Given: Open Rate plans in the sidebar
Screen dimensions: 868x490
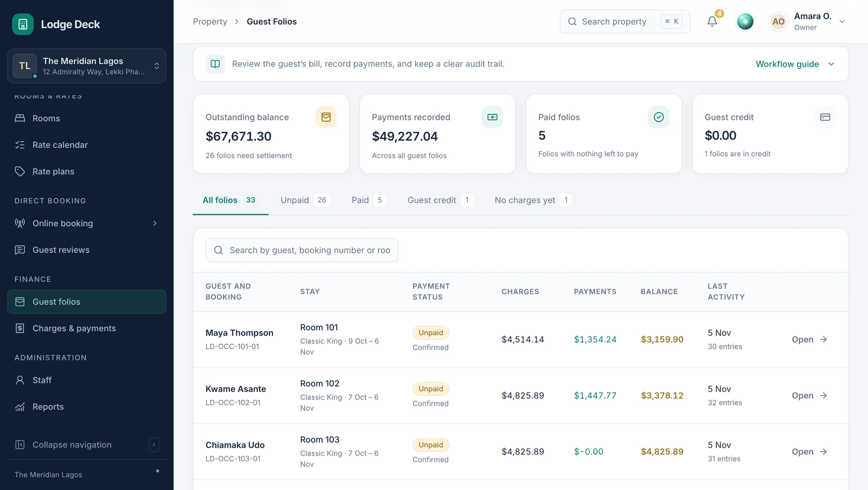Looking at the screenshot, I should [87, 171].
